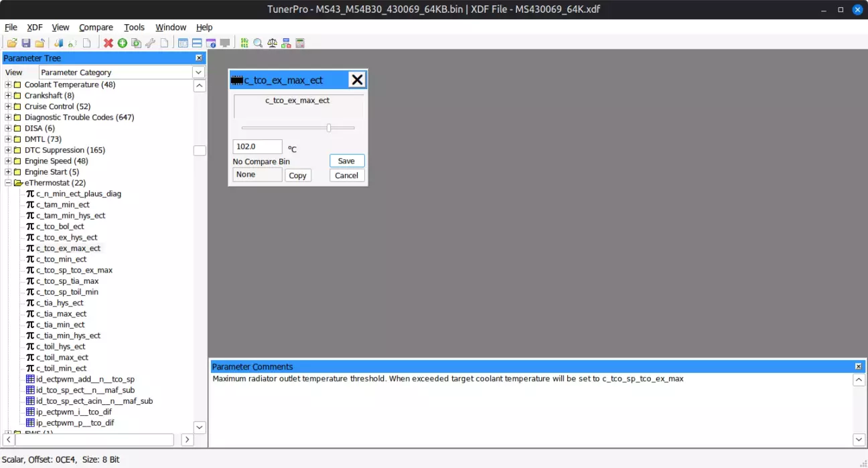The width and height of the screenshot is (868, 468).
Task: Click the 102.0 temperature value field
Action: pos(257,147)
